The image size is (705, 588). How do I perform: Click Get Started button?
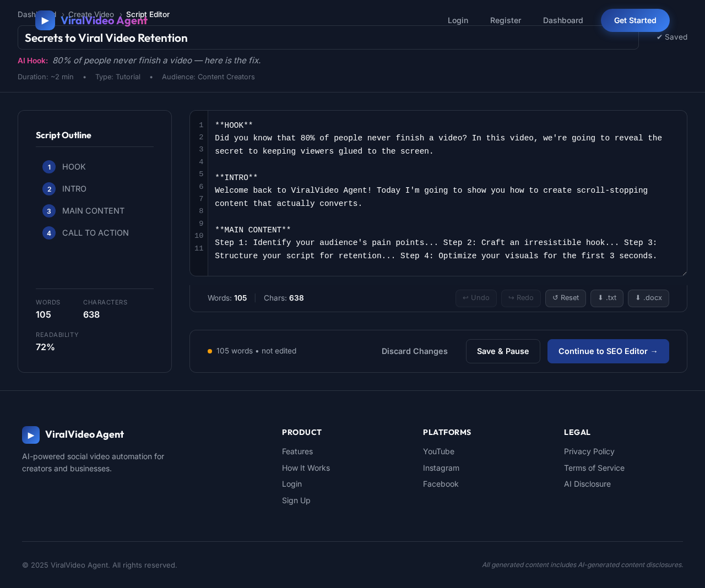pyautogui.click(x=635, y=20)
